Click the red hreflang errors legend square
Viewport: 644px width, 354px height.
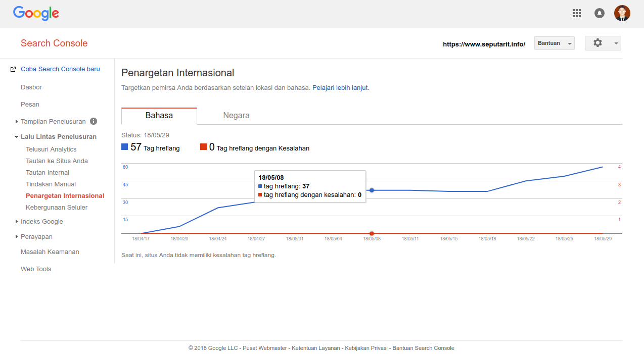coord(204,147)
